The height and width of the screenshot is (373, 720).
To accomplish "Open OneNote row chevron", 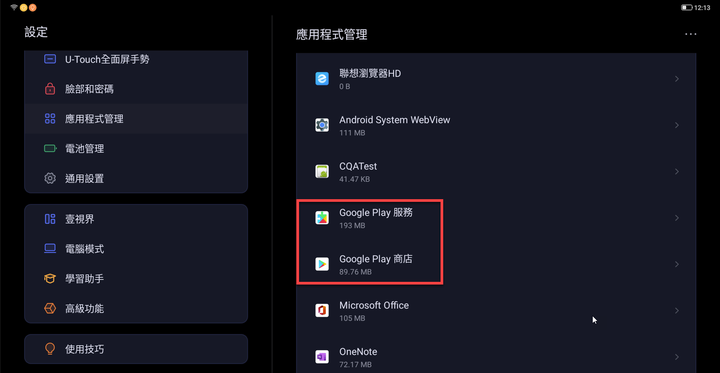I will pos(677,357).
